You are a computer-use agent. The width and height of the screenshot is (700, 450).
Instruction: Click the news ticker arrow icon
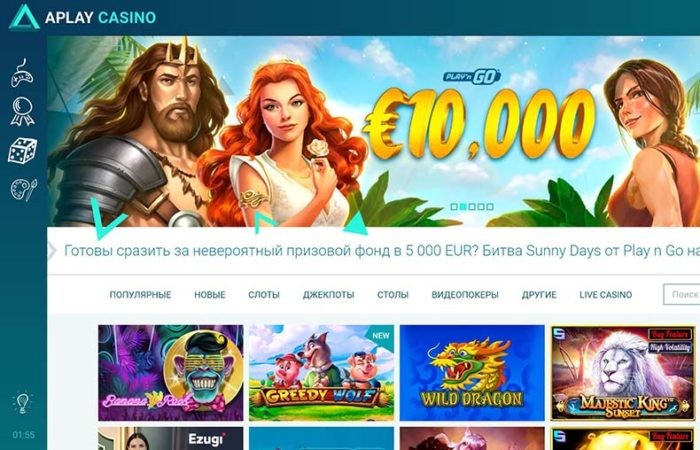tap(52, 251)
